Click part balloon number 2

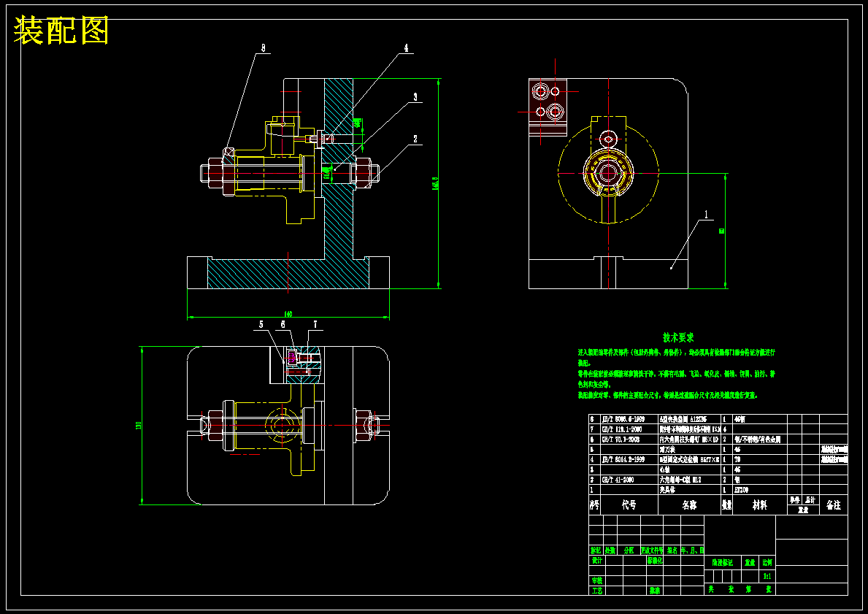[415, 139]
